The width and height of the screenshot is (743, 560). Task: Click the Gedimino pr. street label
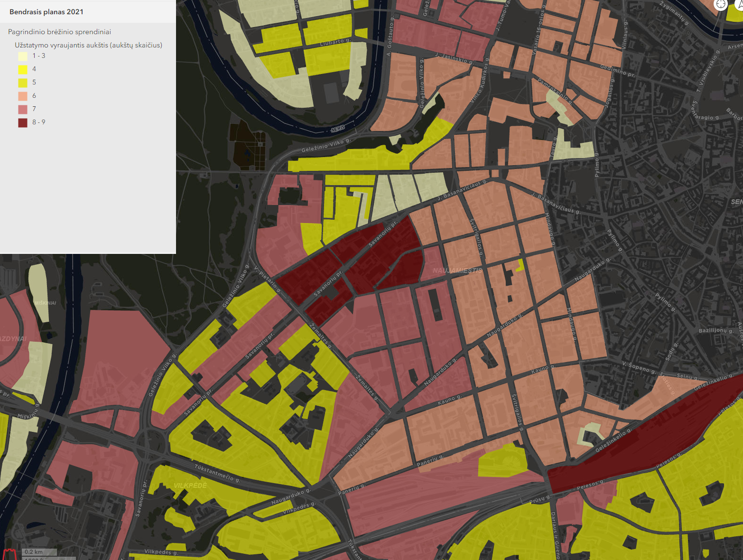click(x=617, y=71)
